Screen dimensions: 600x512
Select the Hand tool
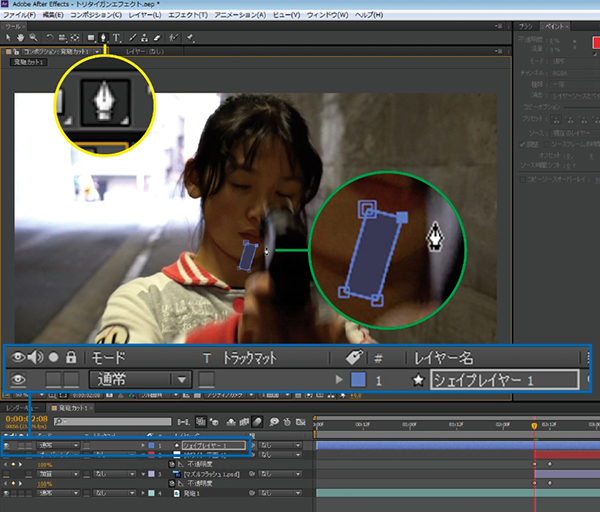pos(20,38)
